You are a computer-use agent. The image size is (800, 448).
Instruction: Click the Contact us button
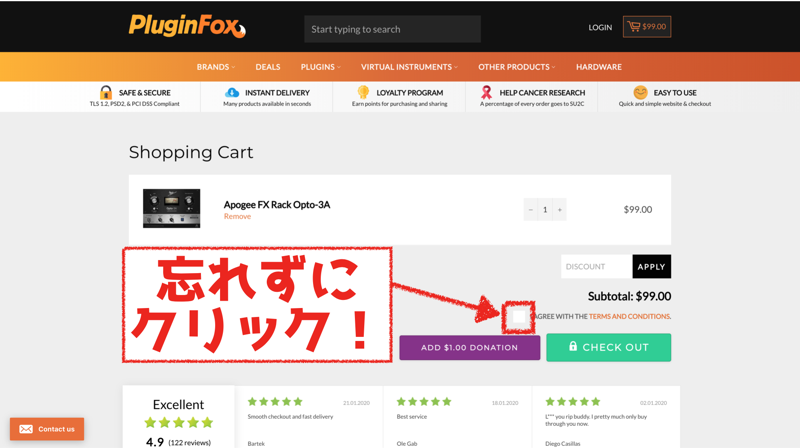tap(47, 429)
